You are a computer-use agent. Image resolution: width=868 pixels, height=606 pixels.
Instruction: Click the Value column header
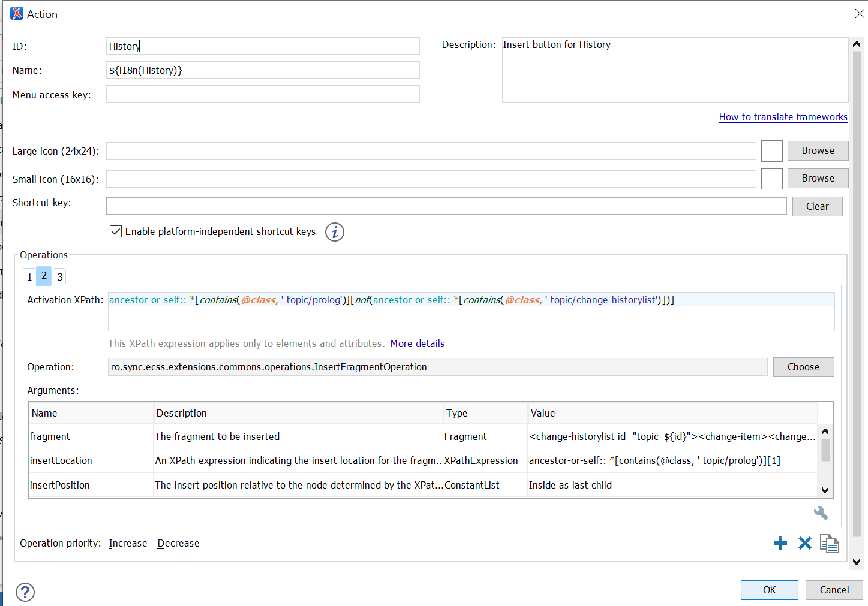coord(672,413)
